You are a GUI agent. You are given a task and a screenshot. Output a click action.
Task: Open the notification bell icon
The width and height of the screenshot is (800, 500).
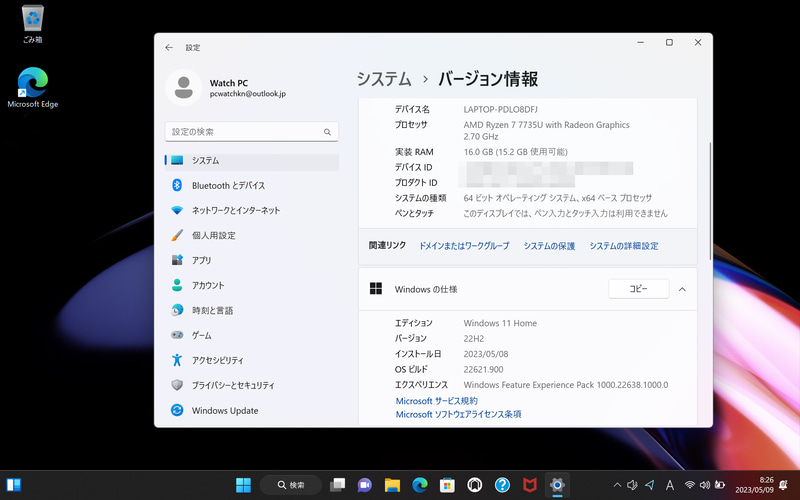784,485
